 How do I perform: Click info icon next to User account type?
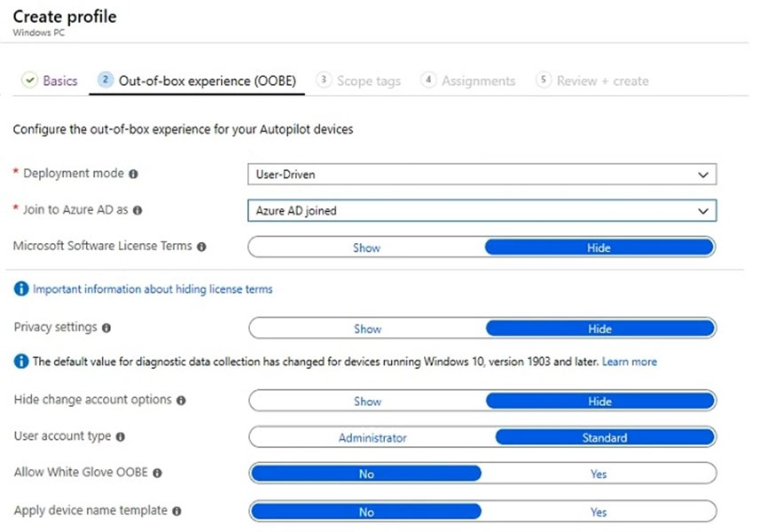click(x=121, y=437)
